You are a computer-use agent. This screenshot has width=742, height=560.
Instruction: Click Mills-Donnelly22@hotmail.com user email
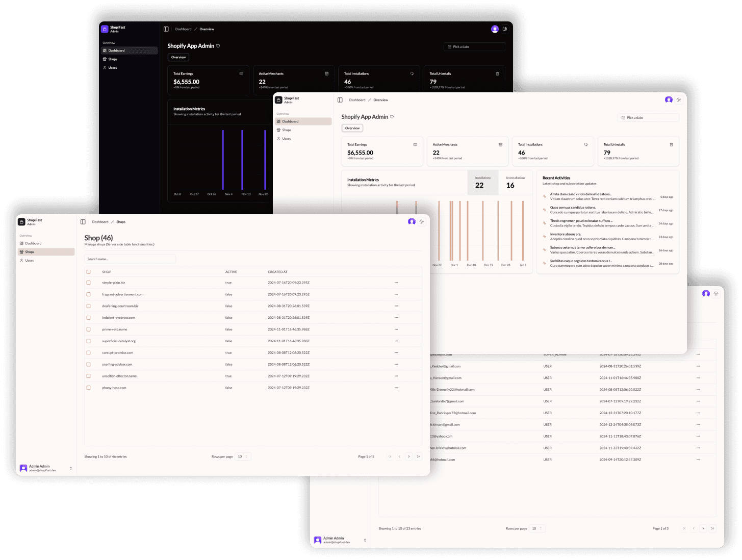452,390
